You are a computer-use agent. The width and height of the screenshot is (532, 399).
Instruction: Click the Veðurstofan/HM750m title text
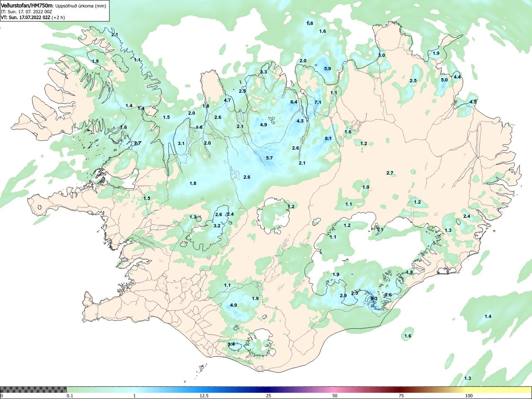tap(27, 5)
